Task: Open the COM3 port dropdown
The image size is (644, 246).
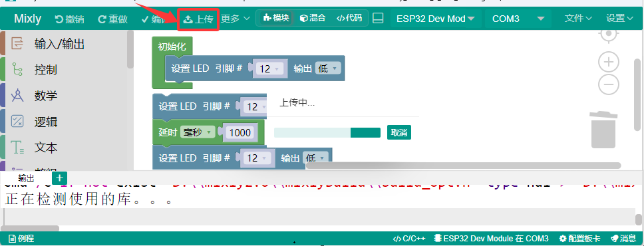Action: click(518, 19)
